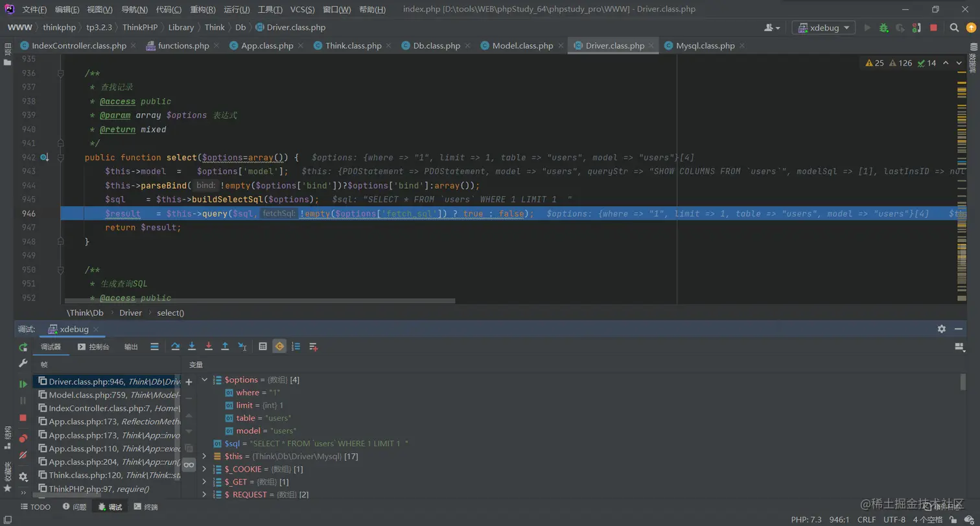The image size is (980, 526).
Task: Add a new watch with the plus icon
Action: (x=189, y=382)
